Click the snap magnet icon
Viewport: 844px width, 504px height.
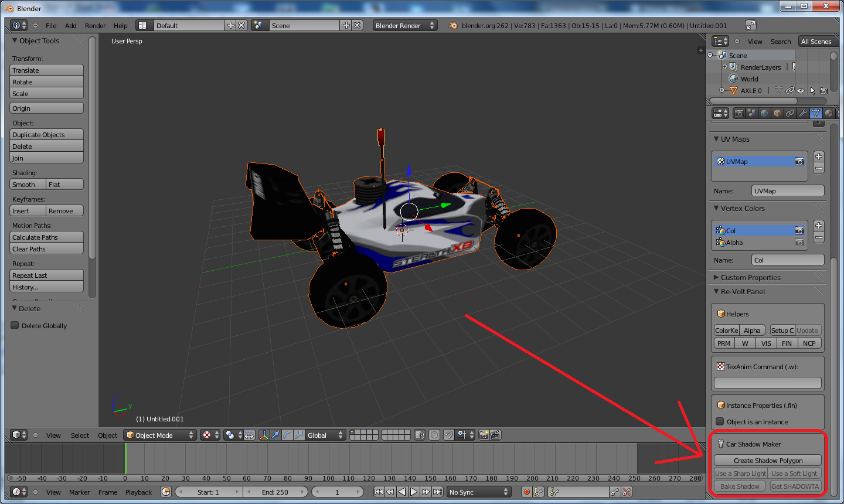(448, 435)
